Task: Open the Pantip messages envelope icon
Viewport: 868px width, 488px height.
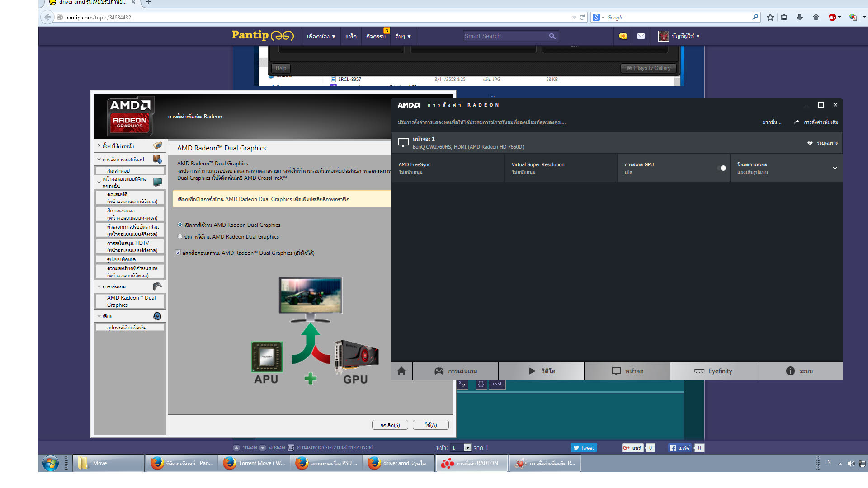Action: pyautogui.click(x=641, y=36)
